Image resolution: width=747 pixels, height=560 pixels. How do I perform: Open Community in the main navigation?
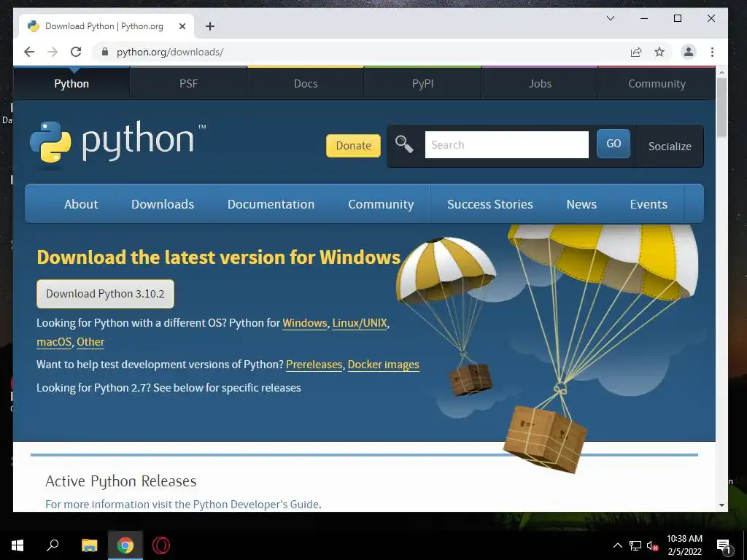click(x=381, y=204)
